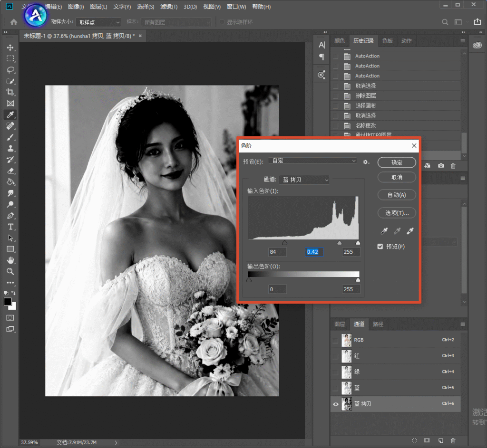Click the 确定 button in Levels
The width and height of the screenshot is (487, 448).
tap(397, 162)
